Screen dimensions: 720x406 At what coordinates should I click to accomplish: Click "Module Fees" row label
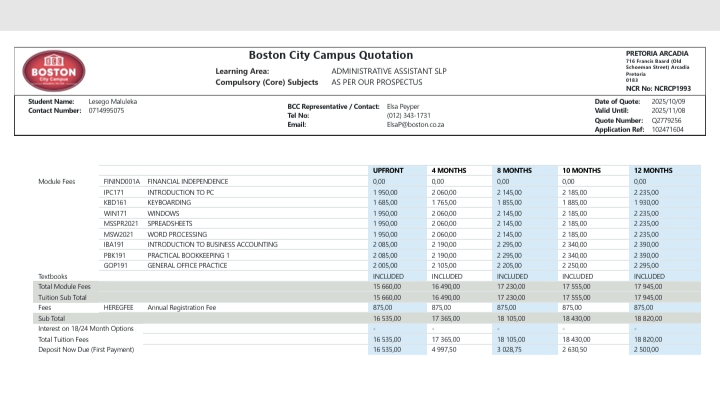pos(56,181)
